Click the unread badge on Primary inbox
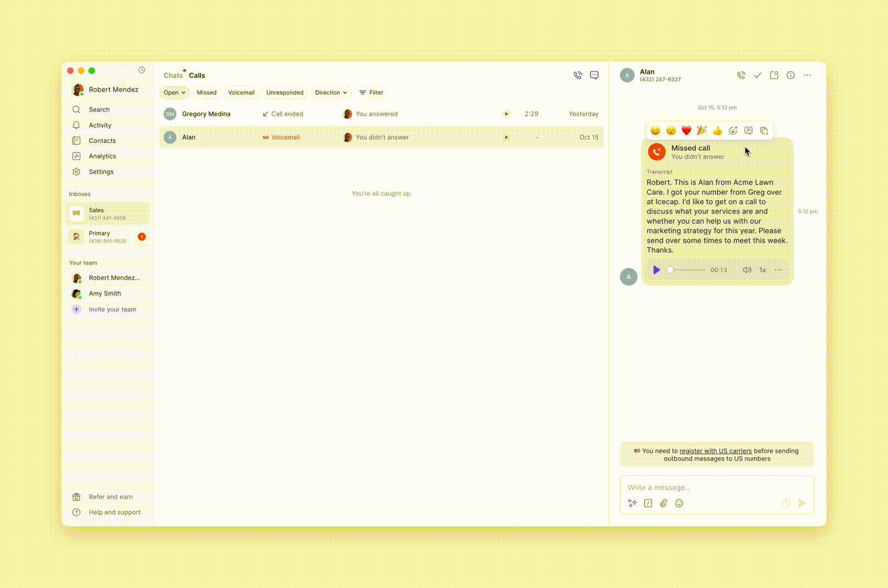The image size is (888, 588). tap(142, 237)
